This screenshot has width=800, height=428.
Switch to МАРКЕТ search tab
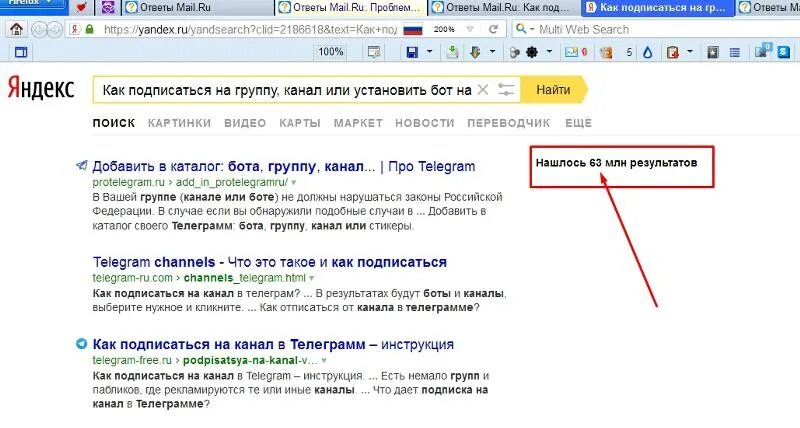(x=358, y=123)
